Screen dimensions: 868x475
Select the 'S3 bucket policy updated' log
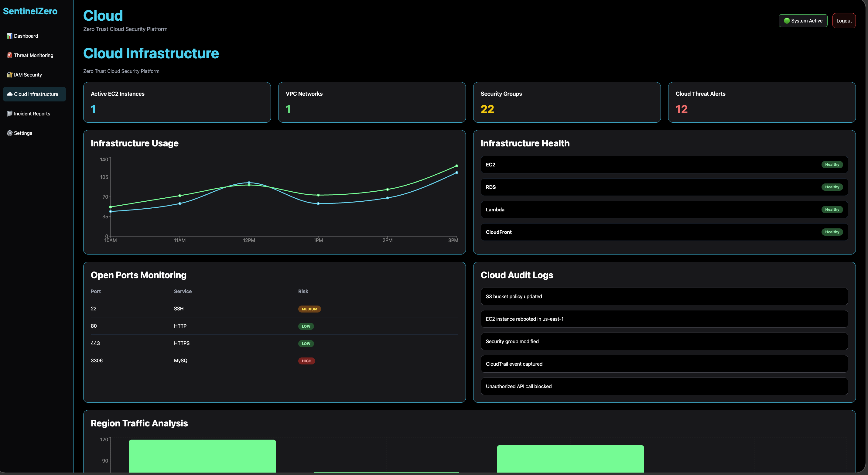[664, 296]
